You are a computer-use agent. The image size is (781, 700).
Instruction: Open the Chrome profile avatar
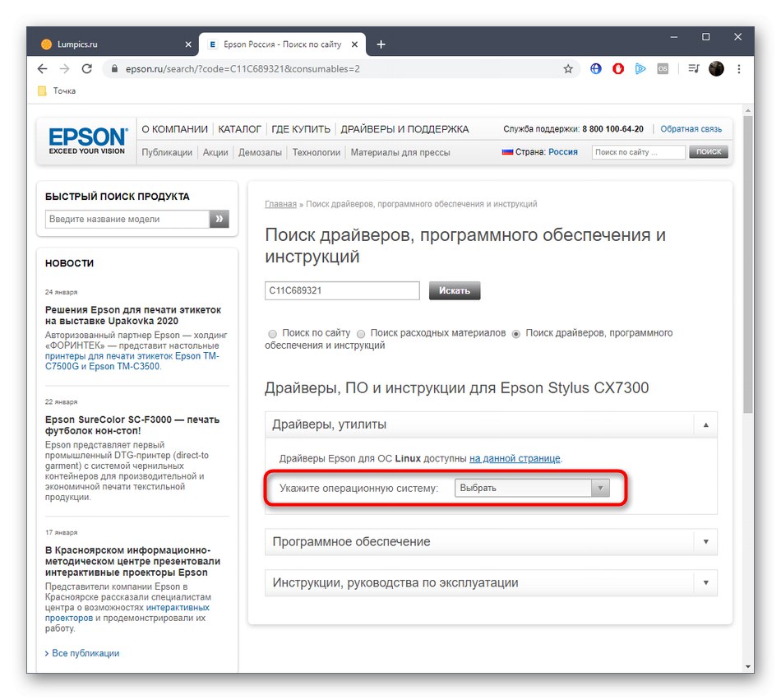pos(716,69)
